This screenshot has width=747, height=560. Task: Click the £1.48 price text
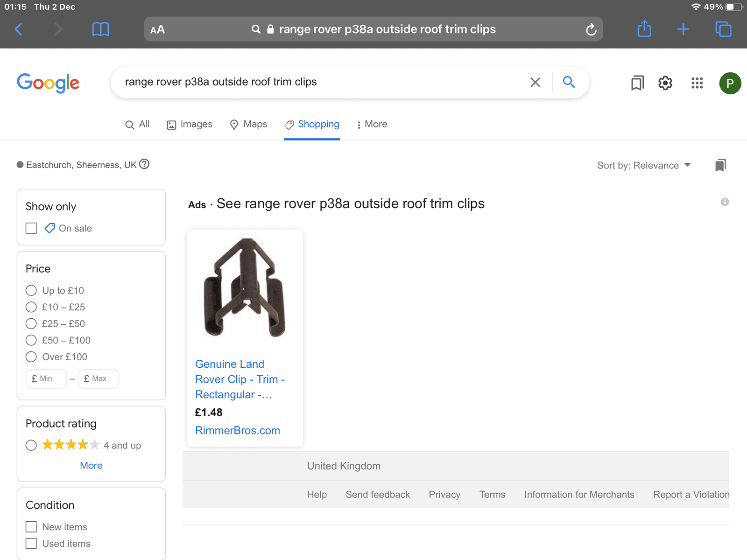pos(209,413)
